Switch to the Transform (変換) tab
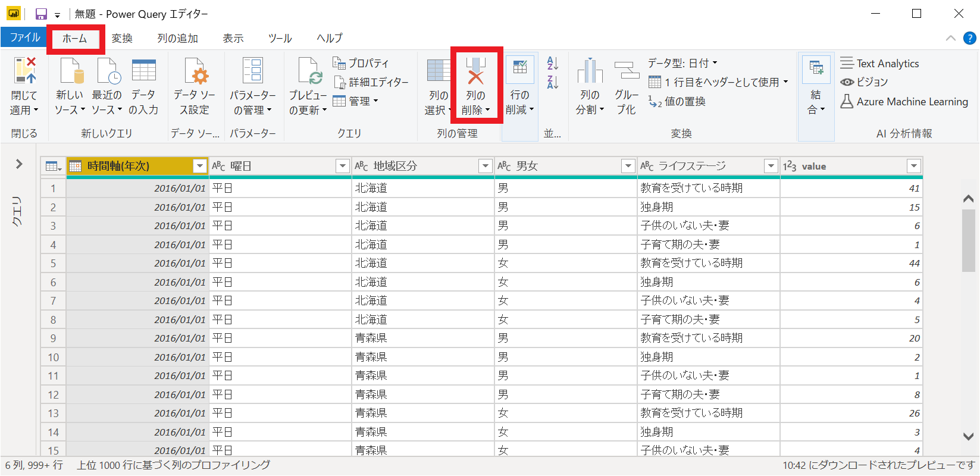 [x=122, y=39]
